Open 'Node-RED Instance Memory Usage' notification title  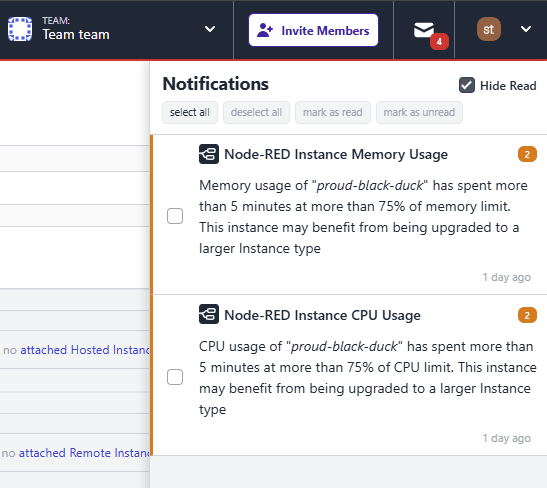click(336, 154)
